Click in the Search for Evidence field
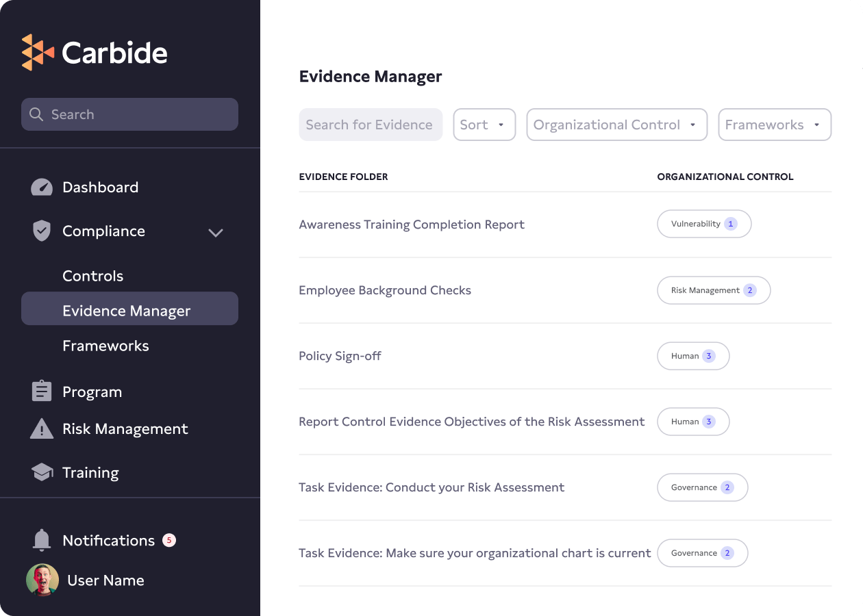863x616 pixels. tap(370, 125)
